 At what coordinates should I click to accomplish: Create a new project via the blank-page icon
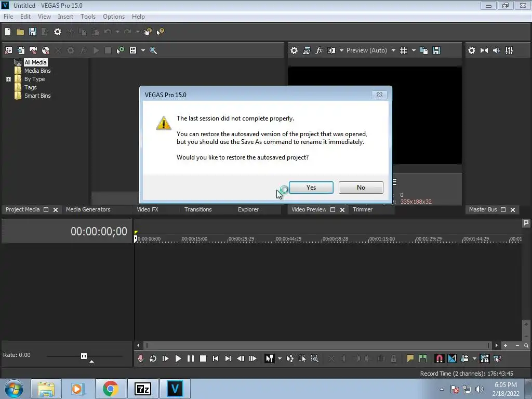pyautogui.click(x=8, y=32)
